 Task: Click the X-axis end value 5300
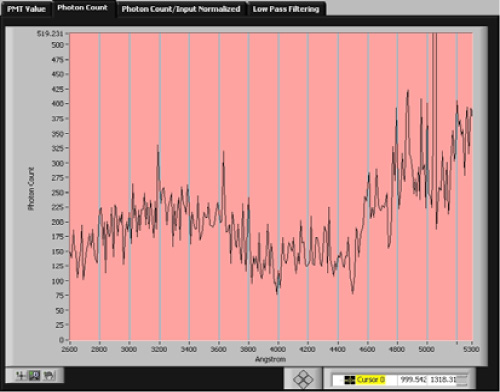point(471,349)
